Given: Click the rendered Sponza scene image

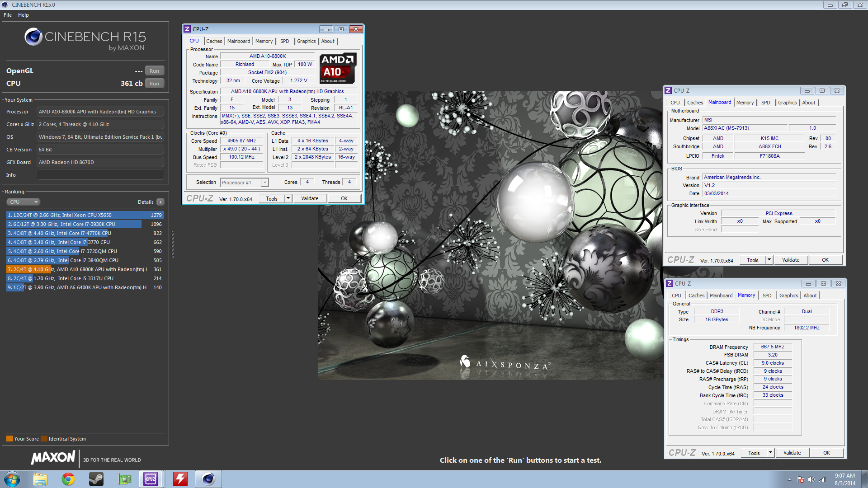Looking at the screenshot, I should pos(491,235).
